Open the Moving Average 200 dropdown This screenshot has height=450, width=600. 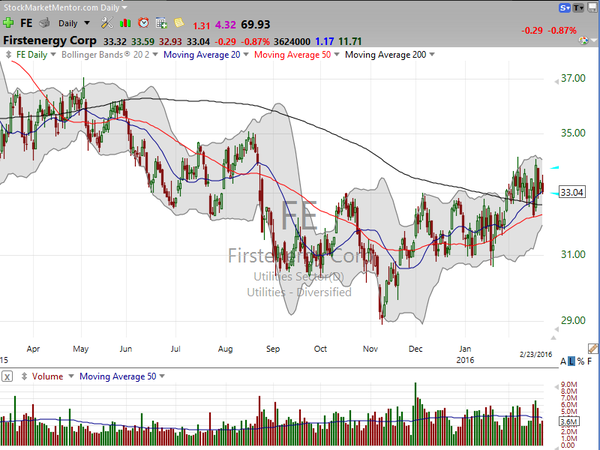coord(432,55)
